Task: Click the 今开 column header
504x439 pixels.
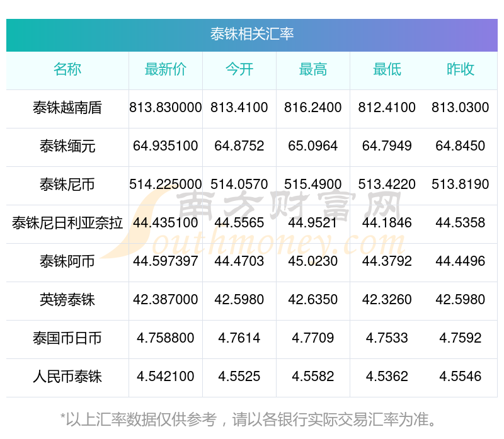Action: (x=239, y=70)
